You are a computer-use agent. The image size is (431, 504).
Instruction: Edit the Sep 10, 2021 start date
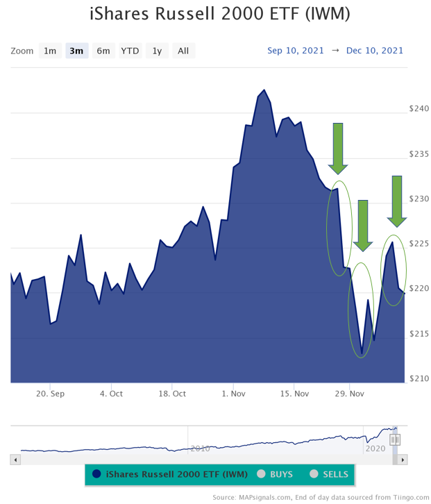(x=296, y=51)
